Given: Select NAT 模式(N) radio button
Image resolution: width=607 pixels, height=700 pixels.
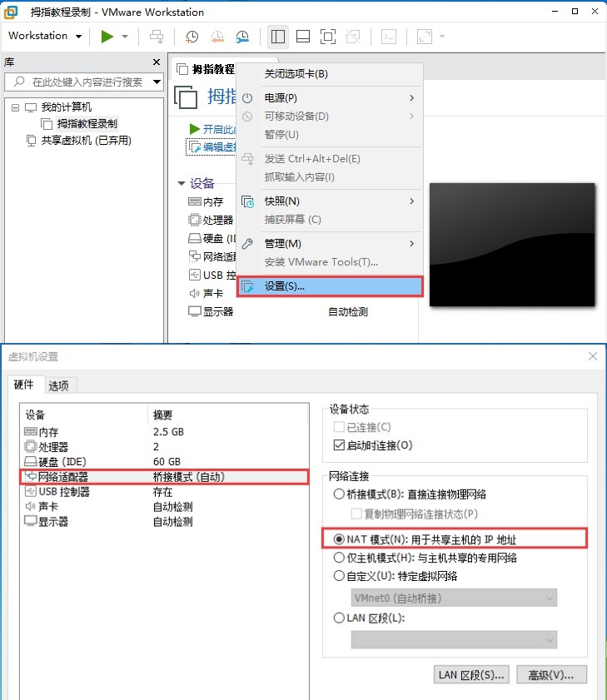Looking at the screenshot, I should pos(339,539).
